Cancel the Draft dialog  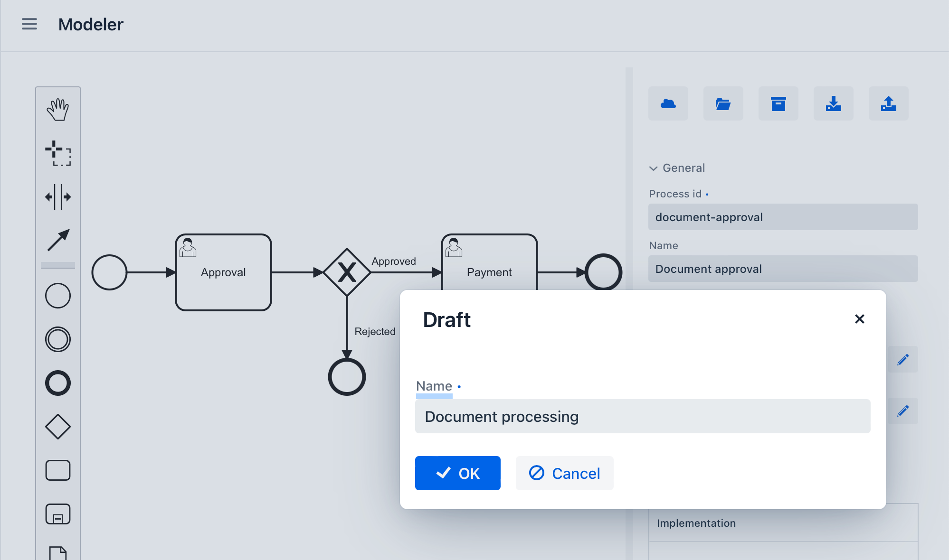point(564,473)
